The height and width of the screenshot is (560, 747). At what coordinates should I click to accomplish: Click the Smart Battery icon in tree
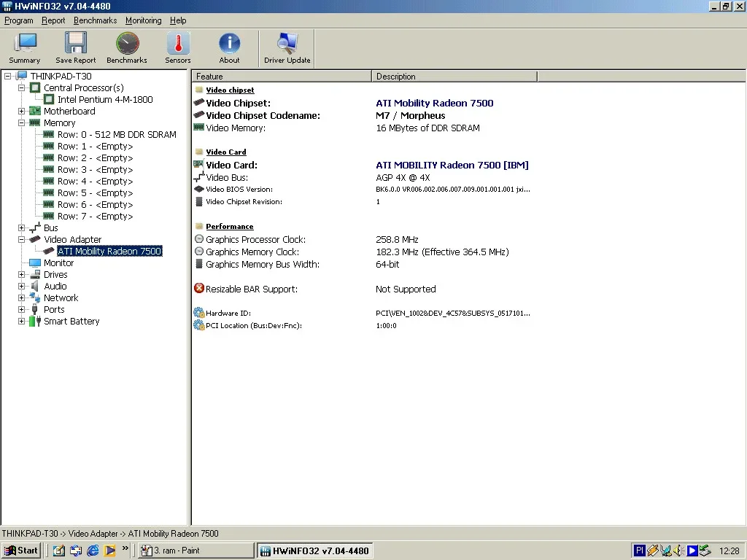point(35,321)
